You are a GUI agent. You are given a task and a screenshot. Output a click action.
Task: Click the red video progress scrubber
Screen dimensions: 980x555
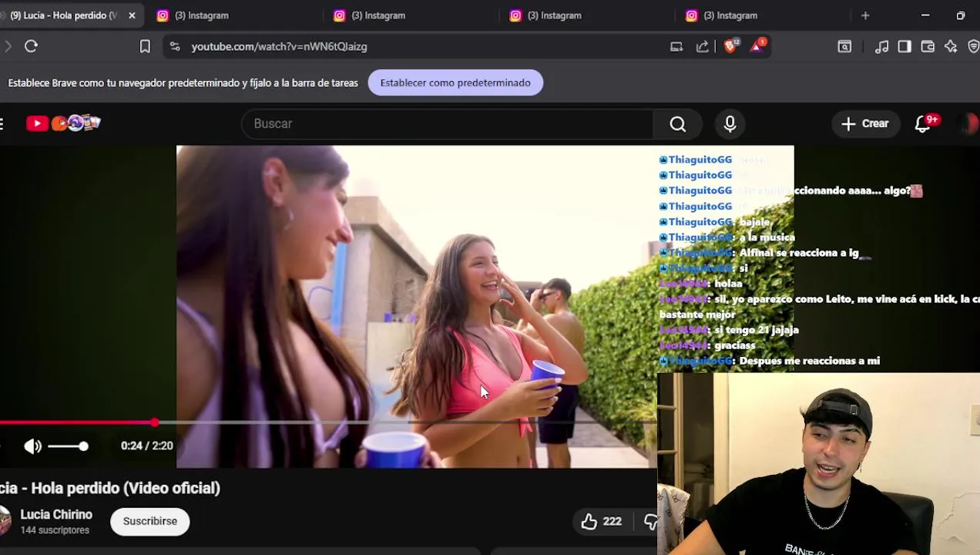point(155,422)
